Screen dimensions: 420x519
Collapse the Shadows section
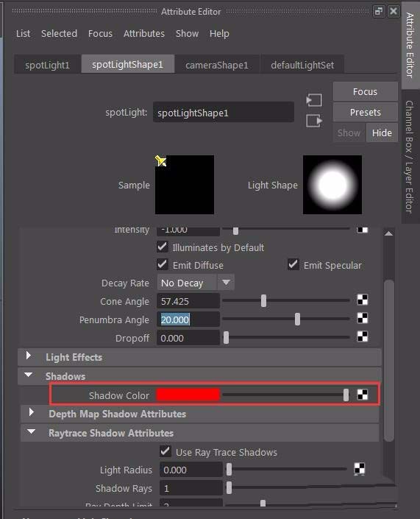point(29,375)
